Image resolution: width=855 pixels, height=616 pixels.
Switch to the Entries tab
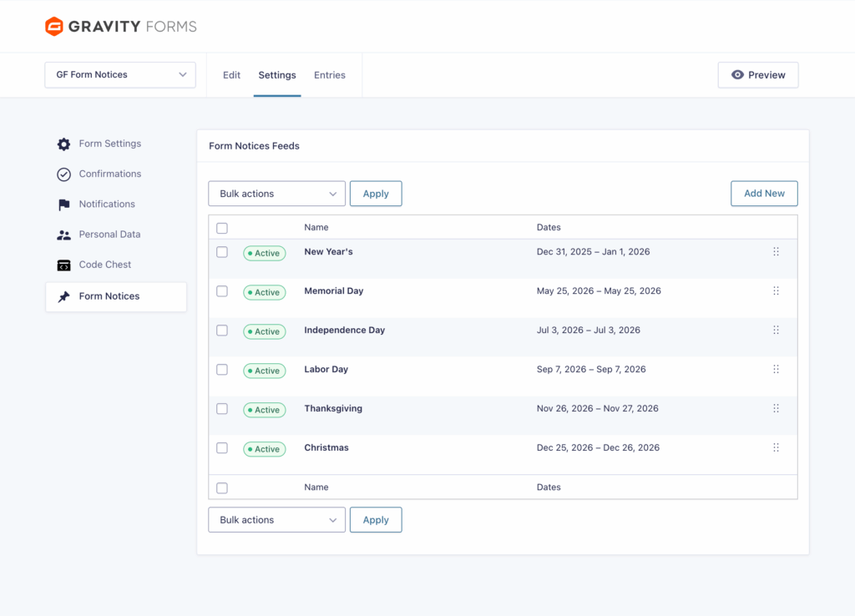330,75
